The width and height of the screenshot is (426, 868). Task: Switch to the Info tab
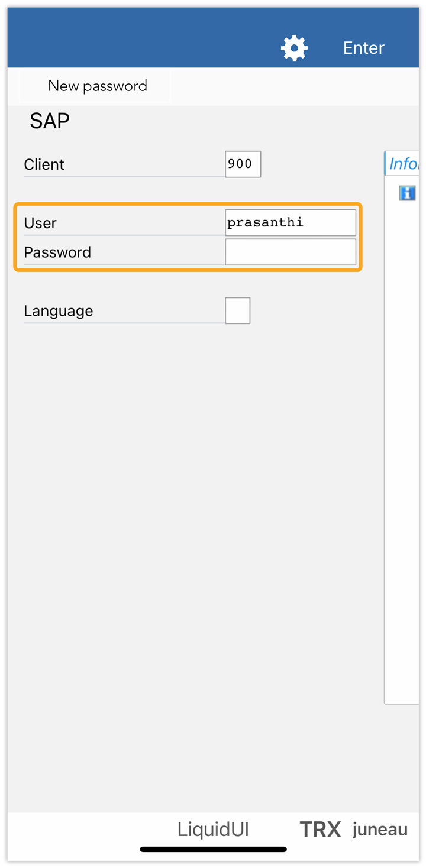[404, 164]
